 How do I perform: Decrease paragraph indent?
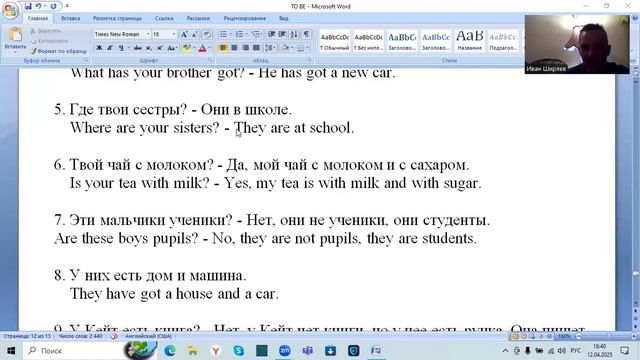point(271,34)
